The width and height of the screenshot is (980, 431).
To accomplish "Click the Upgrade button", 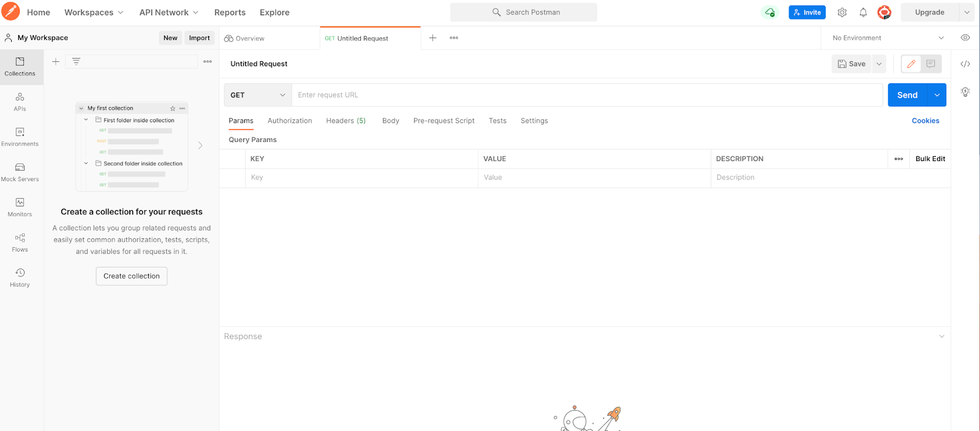I will click(930, 12).
